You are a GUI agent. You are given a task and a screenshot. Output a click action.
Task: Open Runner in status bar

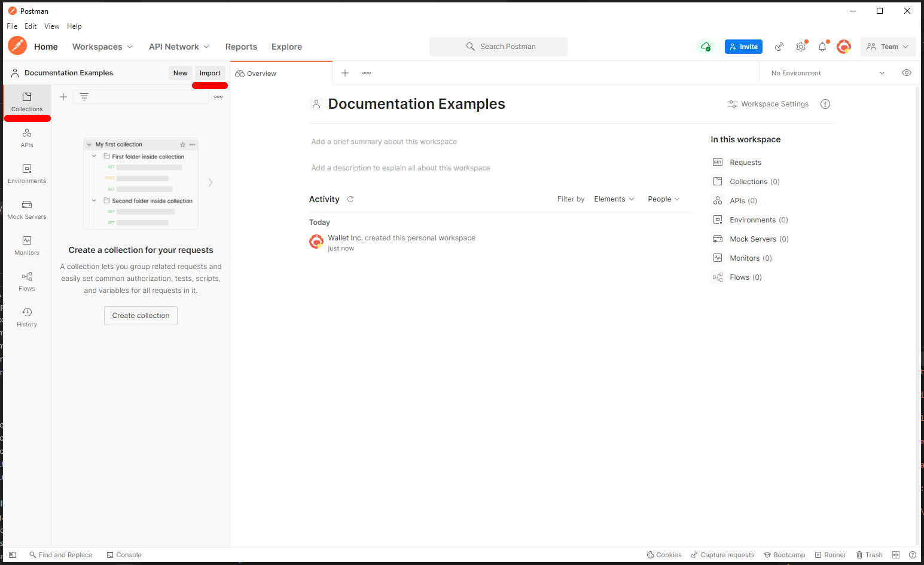[x=831, y=555]
